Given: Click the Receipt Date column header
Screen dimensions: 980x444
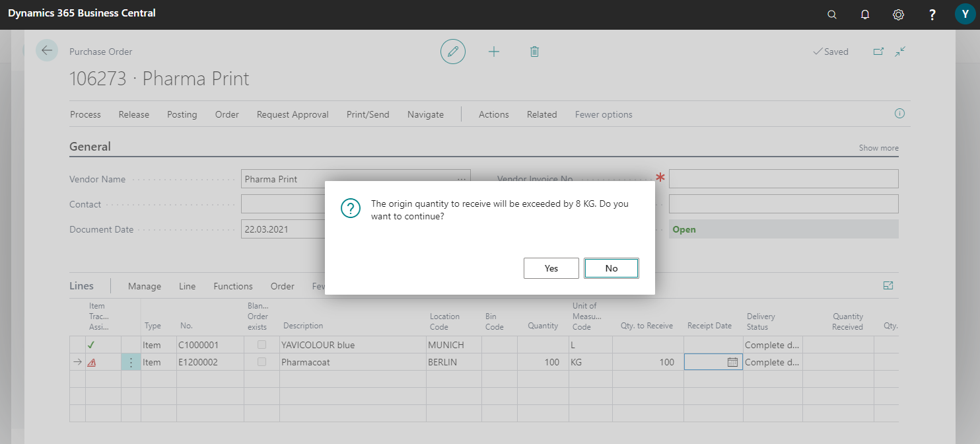Looking at the screenshot, I should [709, 326].
